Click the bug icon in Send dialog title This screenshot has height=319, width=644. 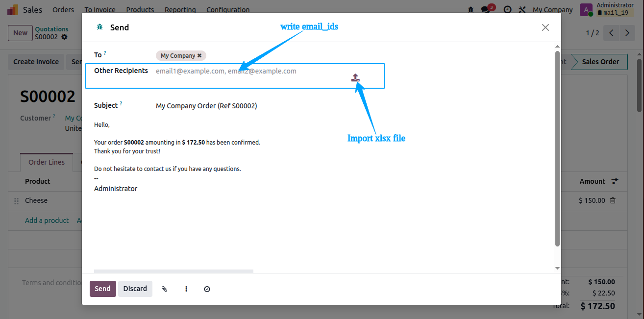coord(99,27)
